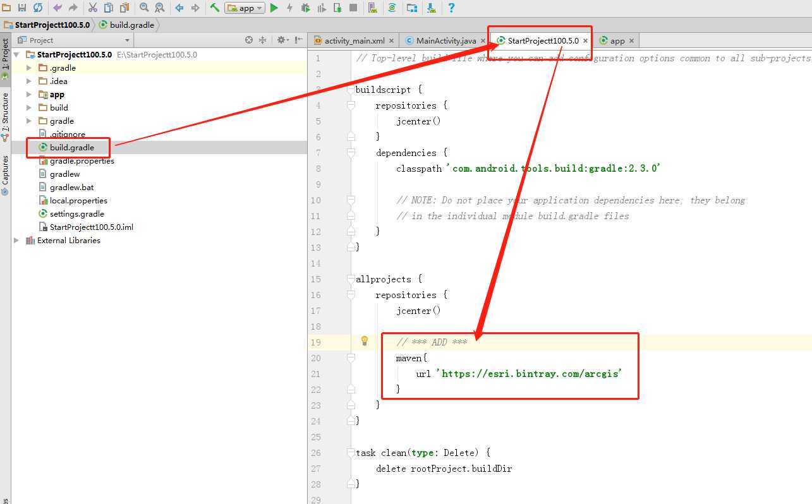812x504 pixels.
Task: Close the activity_main.xml tab
Action: coord(392,40)
